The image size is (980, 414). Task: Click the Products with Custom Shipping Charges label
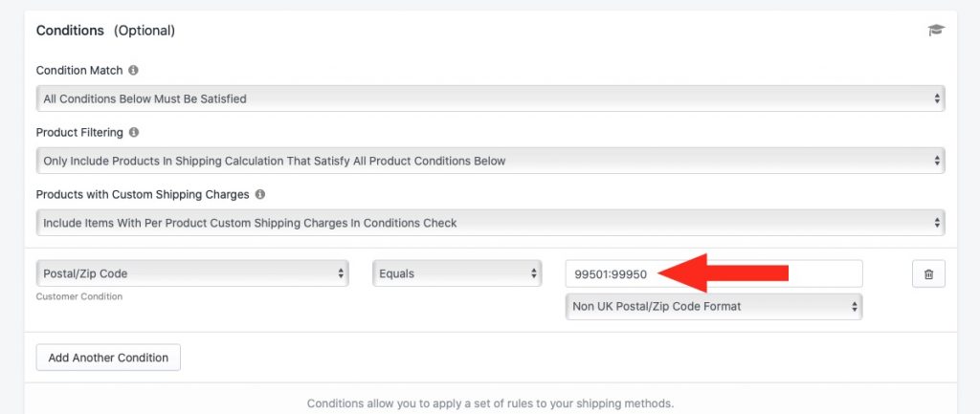pyautogui.click(x=143, y=194)
